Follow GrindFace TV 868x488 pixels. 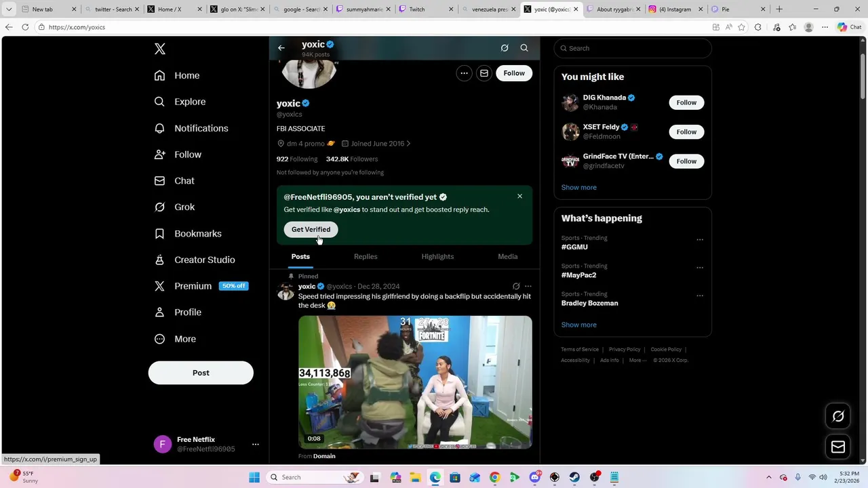tap(686, 161)
